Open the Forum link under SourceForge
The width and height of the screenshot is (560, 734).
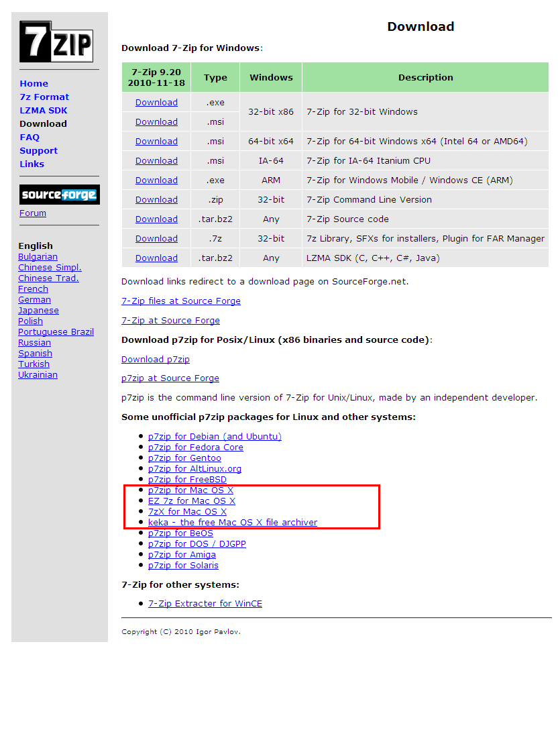tap(33, 213)
